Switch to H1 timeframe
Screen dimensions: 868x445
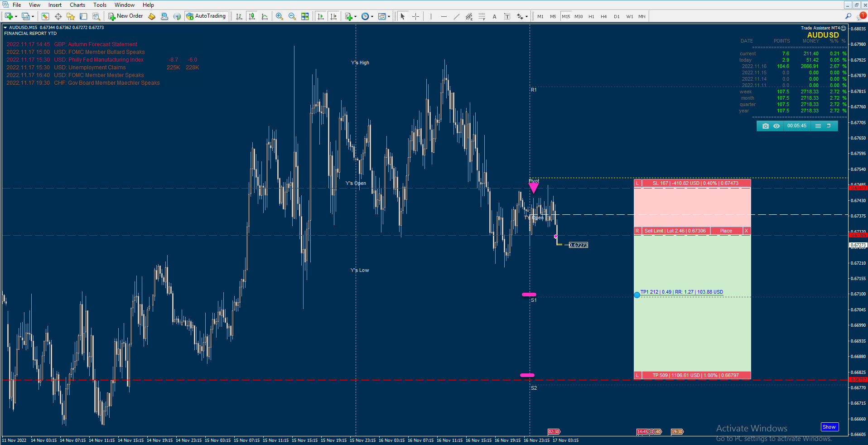(591, 16)
